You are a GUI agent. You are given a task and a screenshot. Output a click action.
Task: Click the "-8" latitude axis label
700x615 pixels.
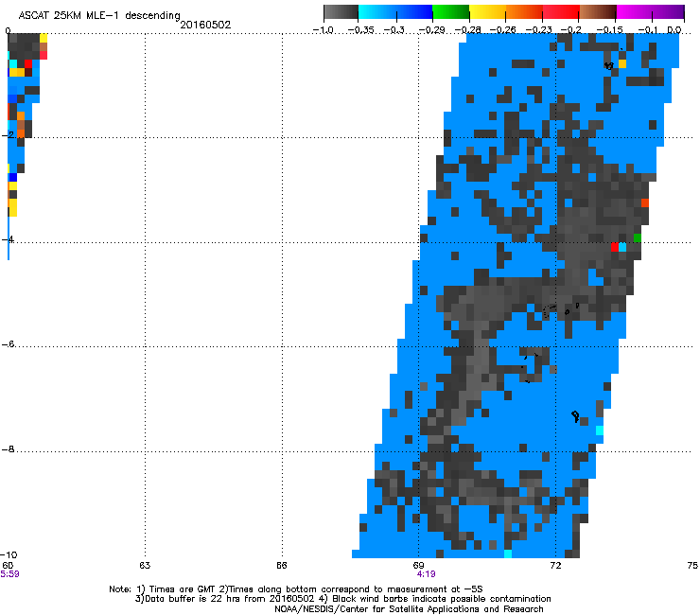pos(8,448)
